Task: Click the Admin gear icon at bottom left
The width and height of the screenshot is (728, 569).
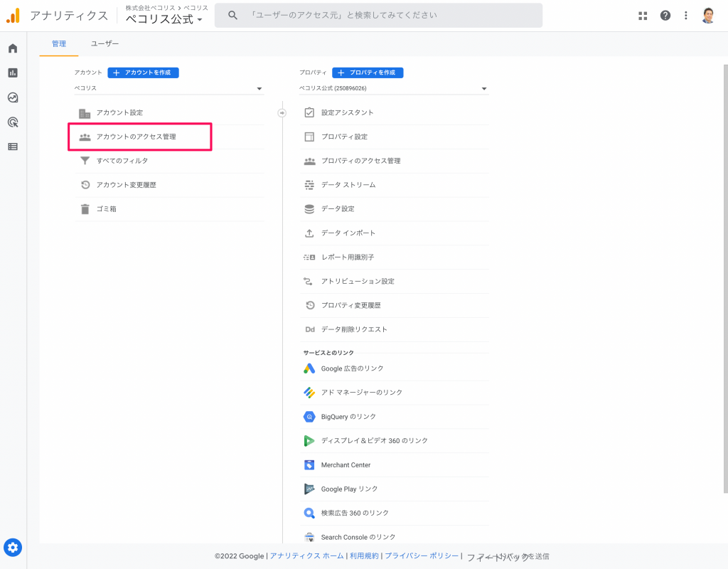Action: point(13,548)
